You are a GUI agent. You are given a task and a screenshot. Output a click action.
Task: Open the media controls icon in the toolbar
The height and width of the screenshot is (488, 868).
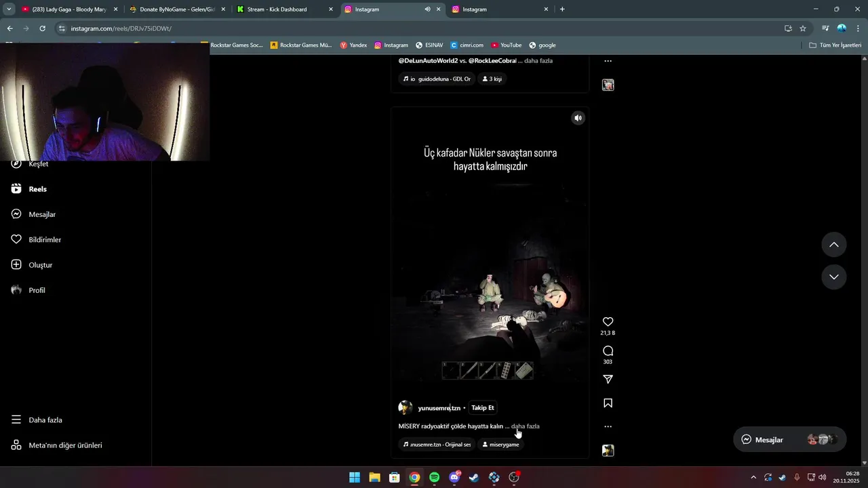825,28
